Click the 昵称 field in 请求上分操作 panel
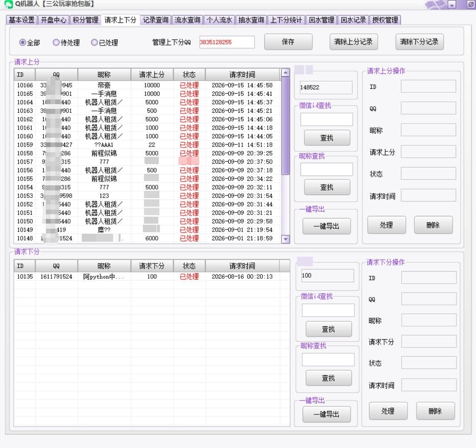The width and height of the screenshot is (476, 448). click(x=428, y=130)
